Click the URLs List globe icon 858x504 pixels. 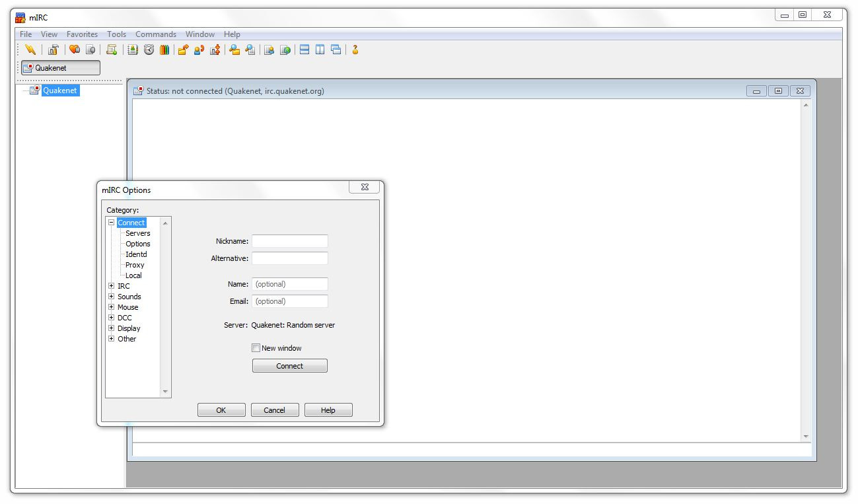point(285,50)
